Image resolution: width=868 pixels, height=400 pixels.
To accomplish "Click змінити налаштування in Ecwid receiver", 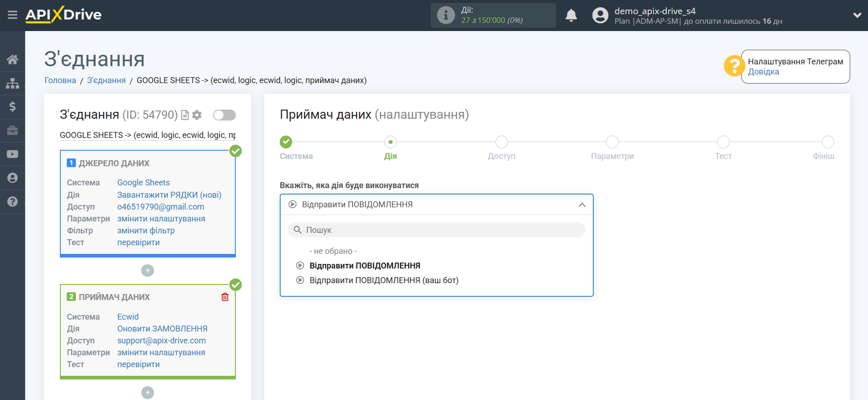I will [x=161, y=353].
